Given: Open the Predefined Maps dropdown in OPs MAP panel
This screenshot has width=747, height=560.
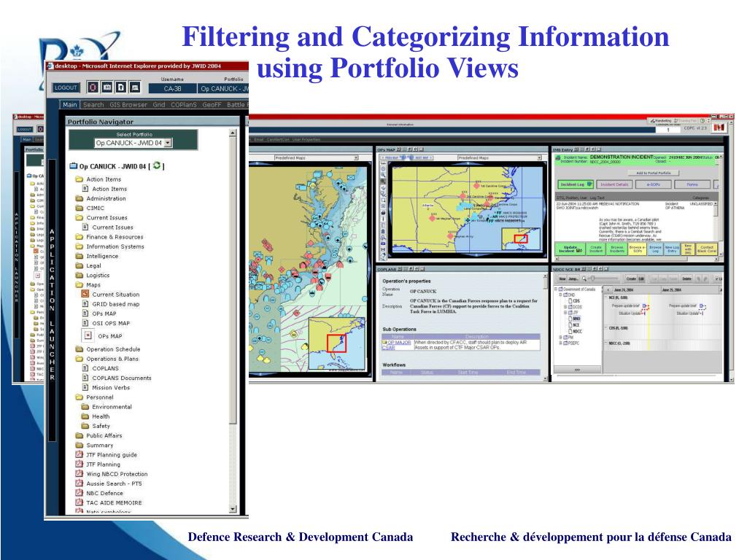Looking at the screenshot, I should tap(499, 157).
